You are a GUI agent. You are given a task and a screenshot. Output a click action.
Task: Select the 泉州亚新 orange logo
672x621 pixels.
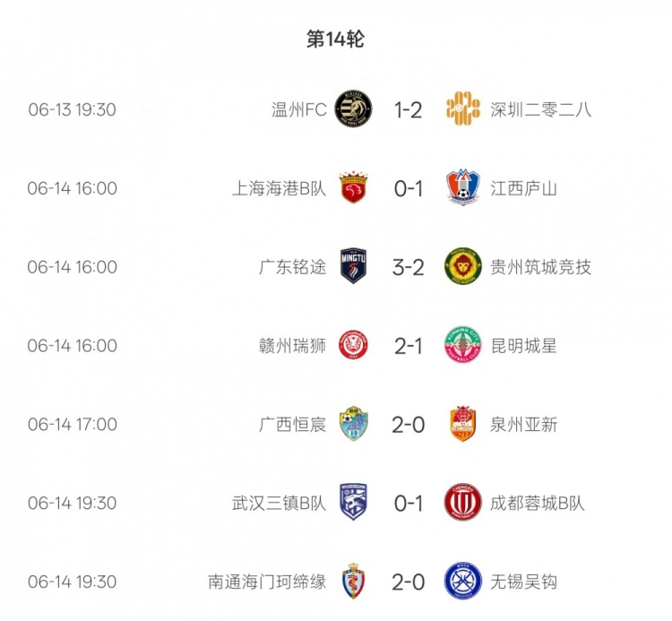(463, 424)
